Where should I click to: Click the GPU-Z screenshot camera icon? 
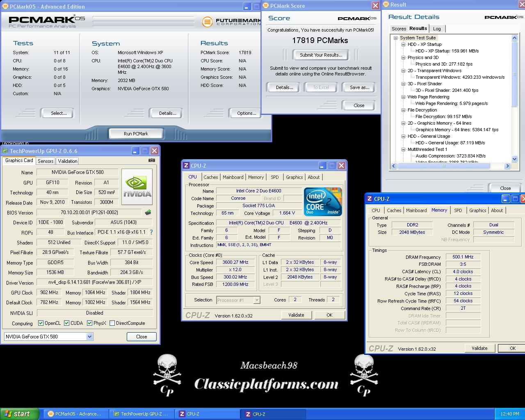click(151, 160)
